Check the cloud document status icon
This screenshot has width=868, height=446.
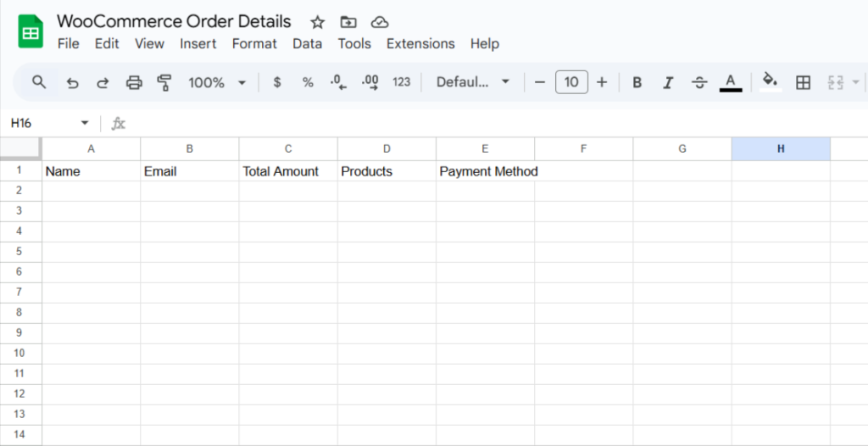point(380,22)
